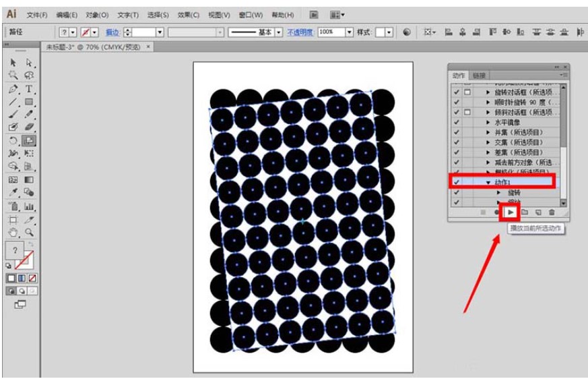Click the Delete trash icon in Actions panel
This screenshot has height=379, width=588.
coord(552,212)
